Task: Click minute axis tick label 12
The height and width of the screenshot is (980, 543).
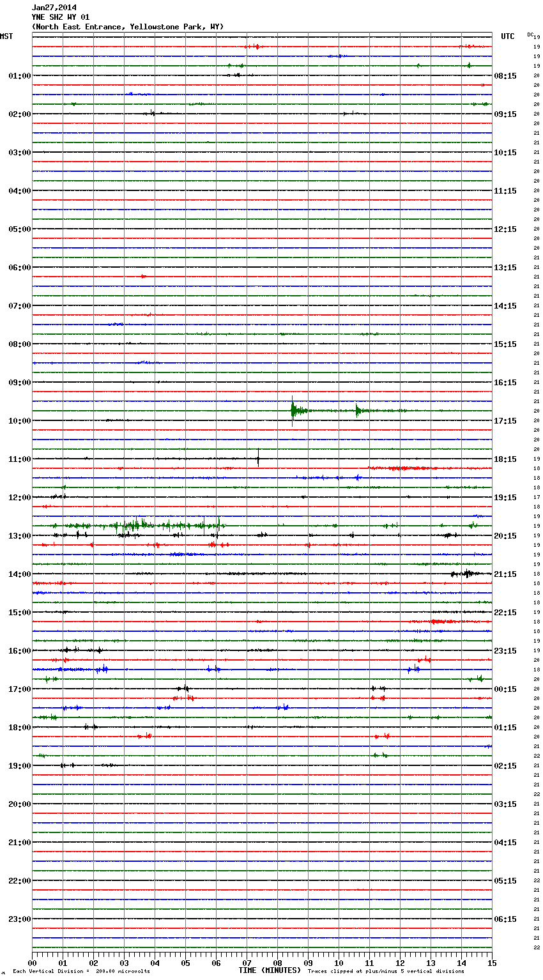Action: [400, 963]
